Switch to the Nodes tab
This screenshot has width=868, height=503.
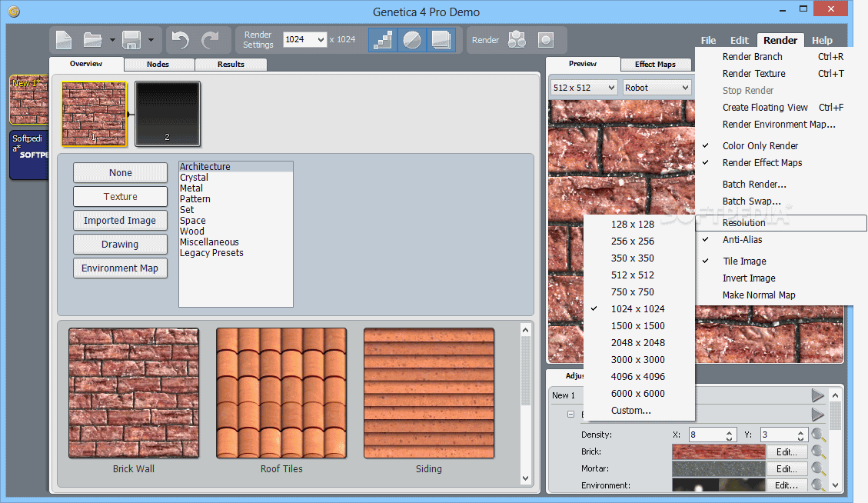click(158, 65)
